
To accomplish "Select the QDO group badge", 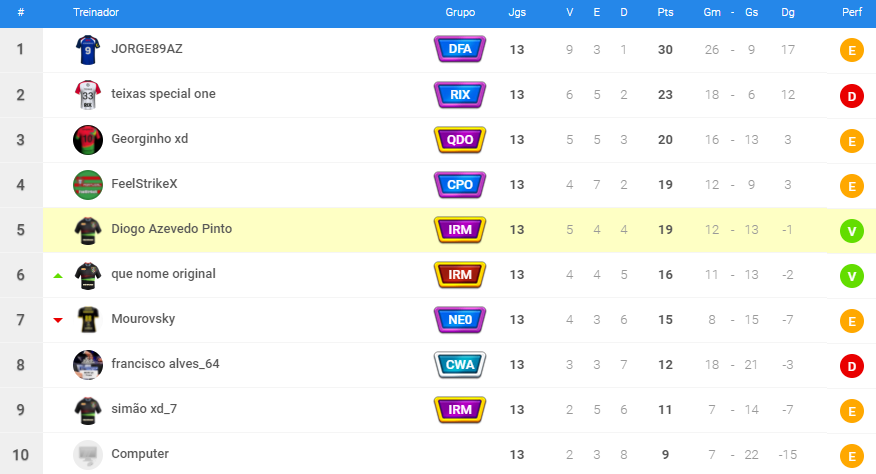I will pos(460,140).
